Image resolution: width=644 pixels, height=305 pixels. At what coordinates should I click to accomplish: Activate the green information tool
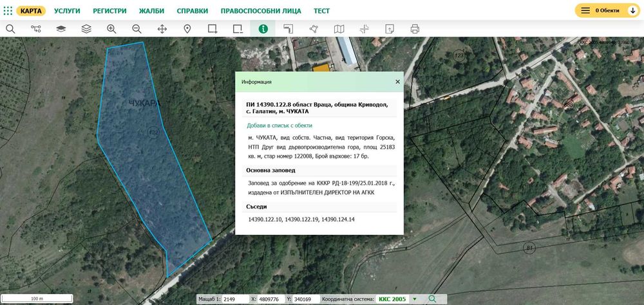point(263,29)
